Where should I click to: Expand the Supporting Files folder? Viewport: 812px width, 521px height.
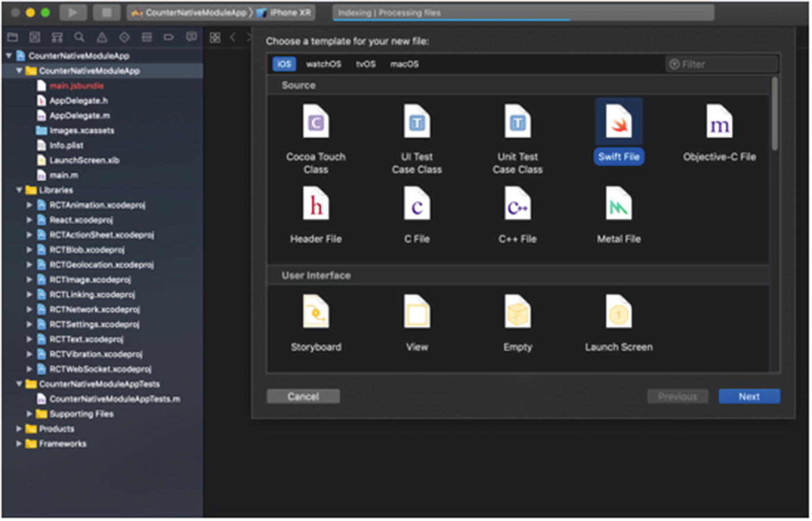[x=29, y=414]
